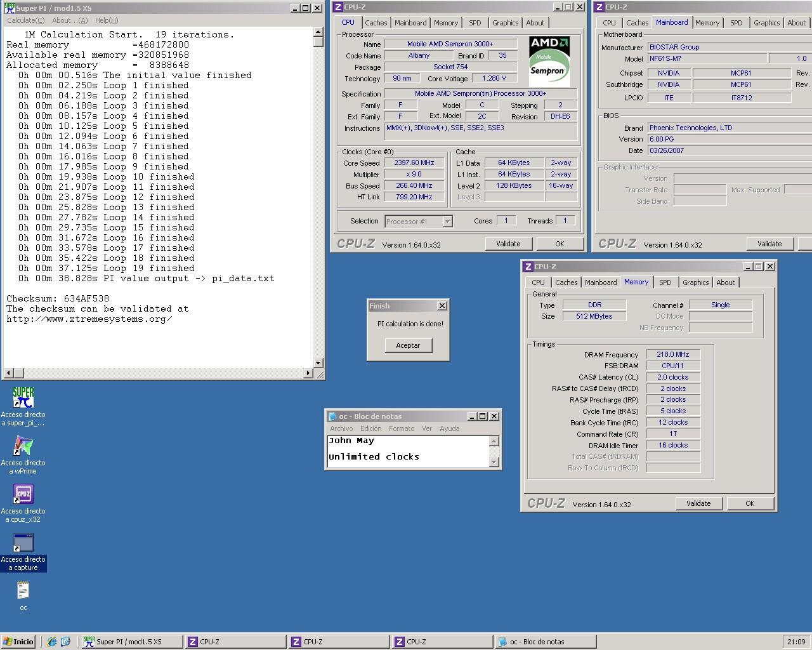
Task: Open the cpuz_x32 desktop shortcut
Action: pyautogui.click(x=23, y=503)
